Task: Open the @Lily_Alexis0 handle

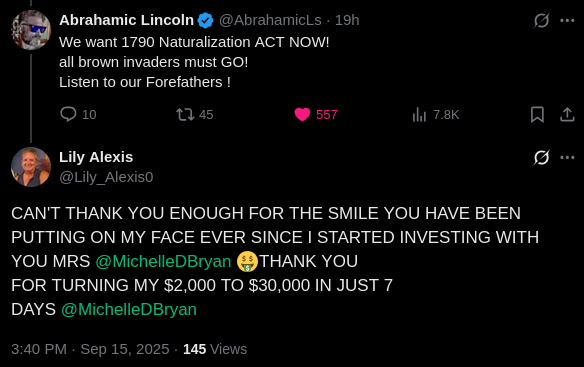Action: pyautogui.click(x=106, y=177)
